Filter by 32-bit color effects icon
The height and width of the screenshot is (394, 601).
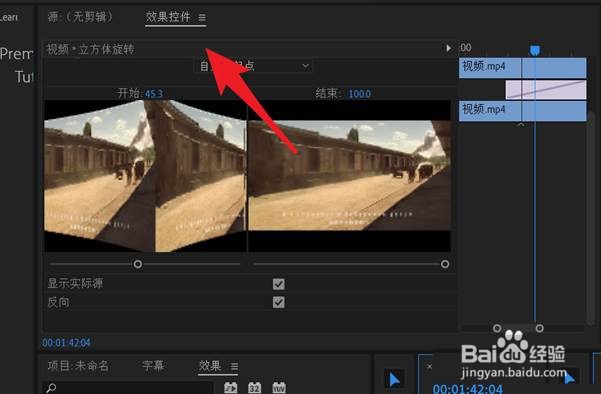tap(255, 388)
